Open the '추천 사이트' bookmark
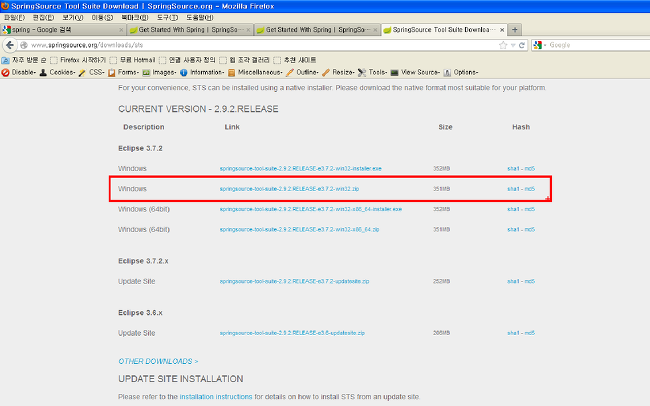 (x=295, y=60)
